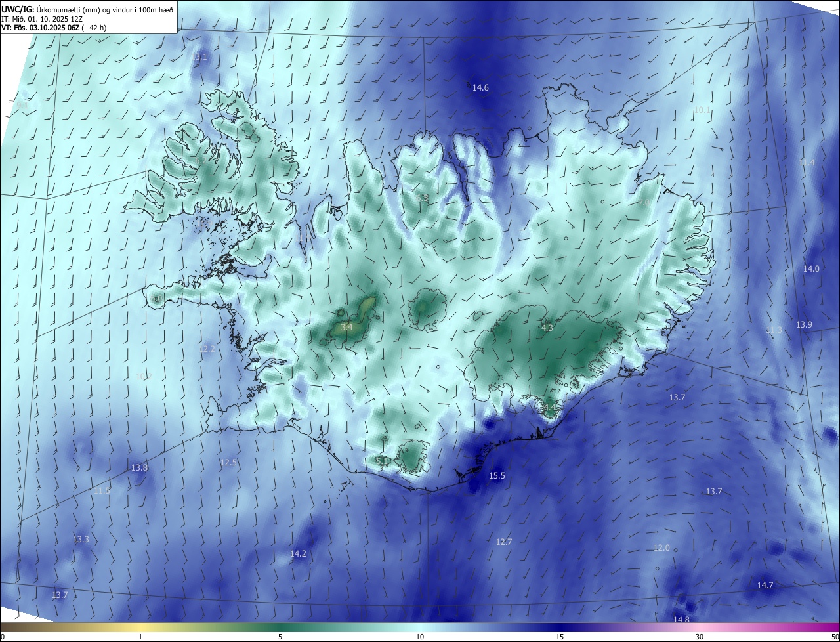Click the 14.8 value near the scale
840x642 pixels.
coord(681,620)
